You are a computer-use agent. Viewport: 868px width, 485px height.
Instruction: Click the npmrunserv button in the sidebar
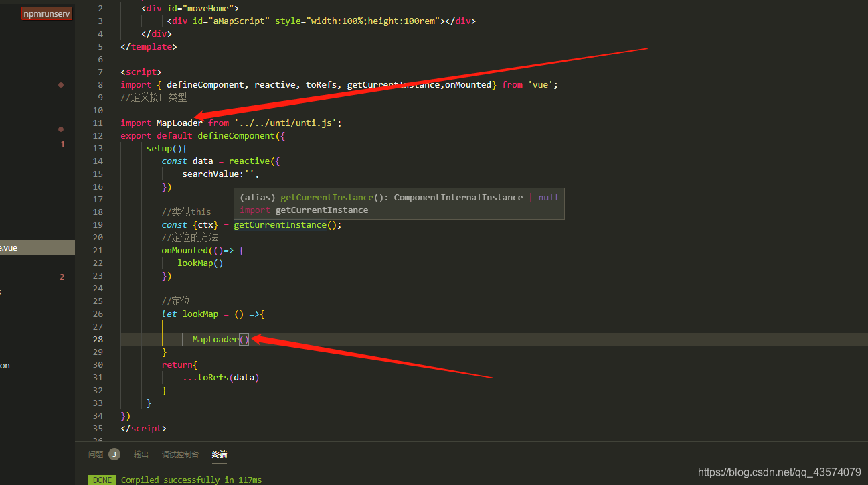click(46, 13)
